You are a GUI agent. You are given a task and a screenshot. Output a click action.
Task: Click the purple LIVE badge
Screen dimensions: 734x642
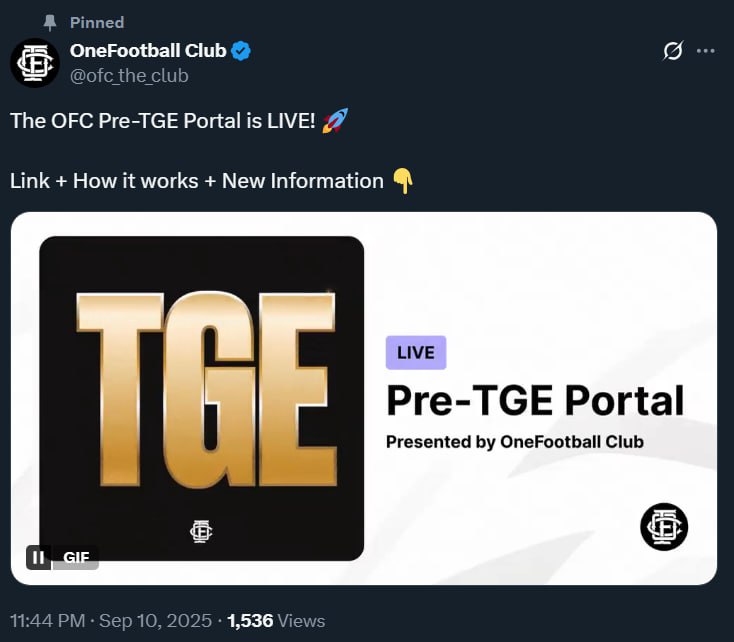pyautogui.click(x=416, y=353)
